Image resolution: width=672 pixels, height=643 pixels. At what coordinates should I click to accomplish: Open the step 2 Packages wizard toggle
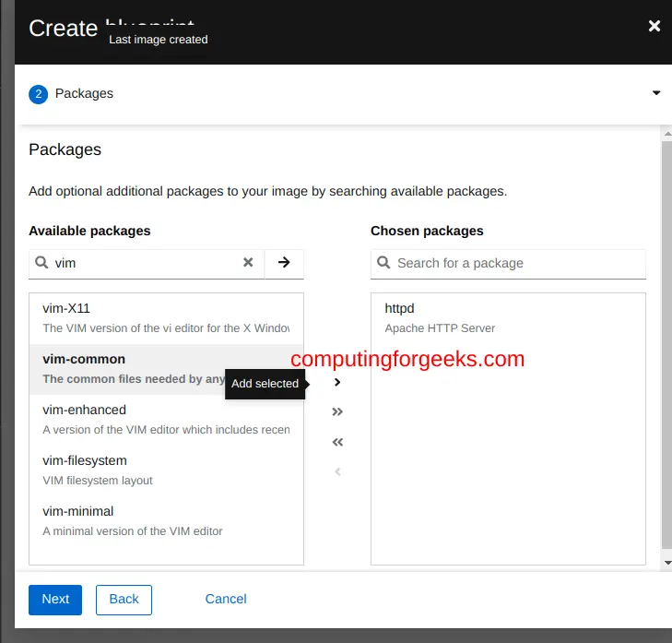tap(343, 94)
